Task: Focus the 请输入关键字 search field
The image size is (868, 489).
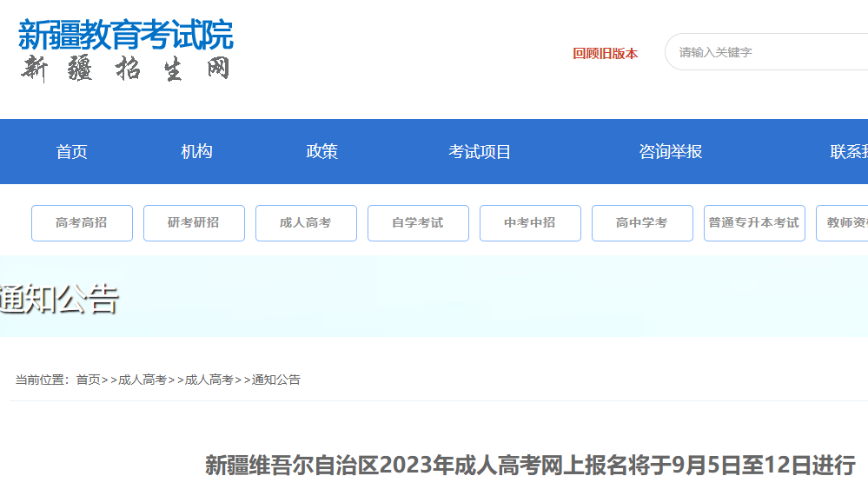Action: point(766,52)
